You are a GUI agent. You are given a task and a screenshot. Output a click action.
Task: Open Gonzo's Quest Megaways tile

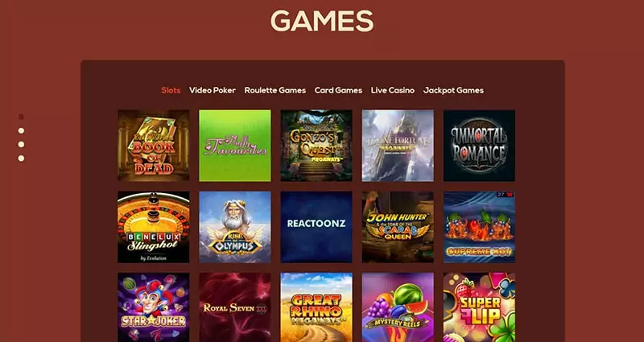point(316,146)
